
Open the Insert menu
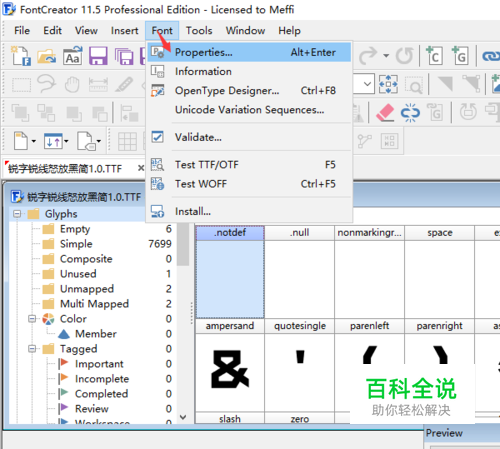[125, 31]
